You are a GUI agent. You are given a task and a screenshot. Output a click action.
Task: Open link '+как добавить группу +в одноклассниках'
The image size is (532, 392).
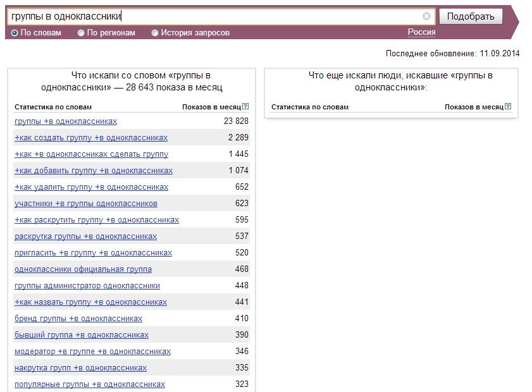94,171
